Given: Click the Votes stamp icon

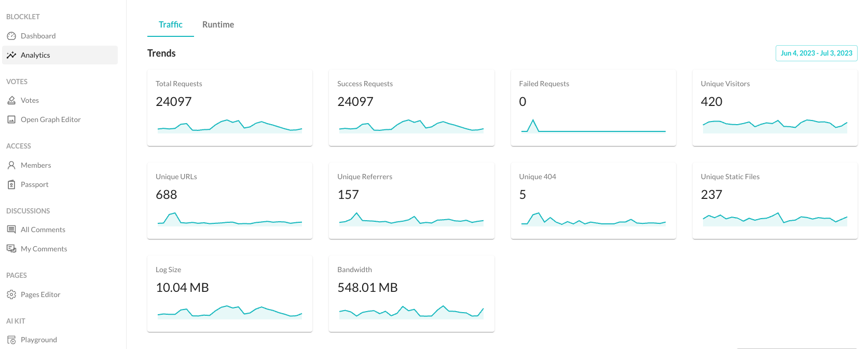Looking at the screenshot, I should (x=11, y=100).
